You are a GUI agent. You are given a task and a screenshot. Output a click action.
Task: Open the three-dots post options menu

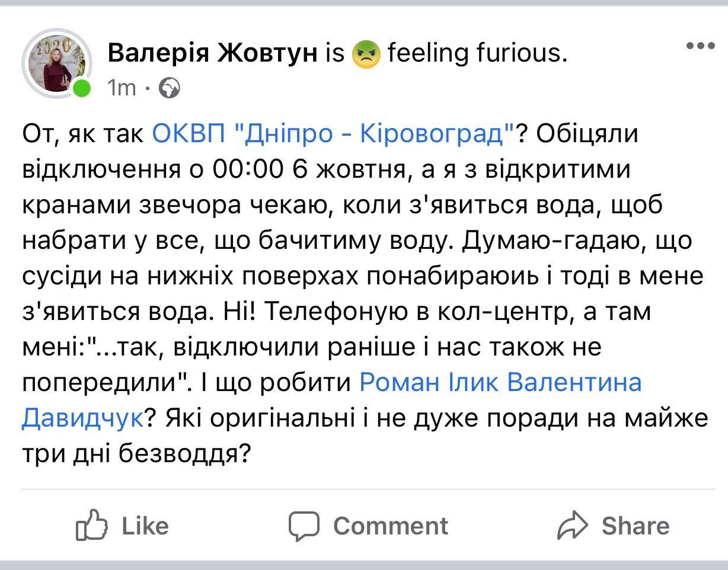700,46
